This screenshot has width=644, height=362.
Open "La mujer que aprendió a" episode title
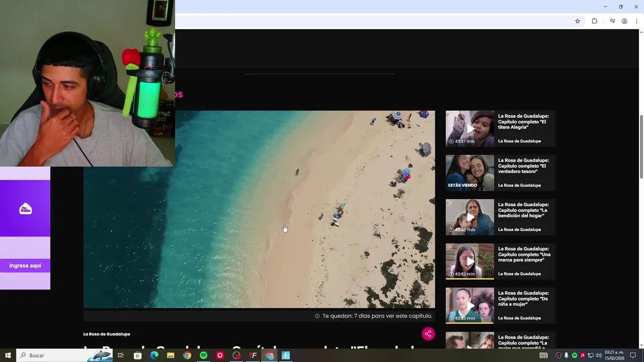pos(523,342)
